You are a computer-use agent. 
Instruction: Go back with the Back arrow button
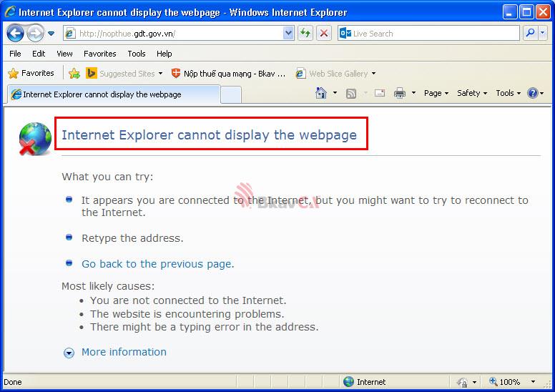15,34
